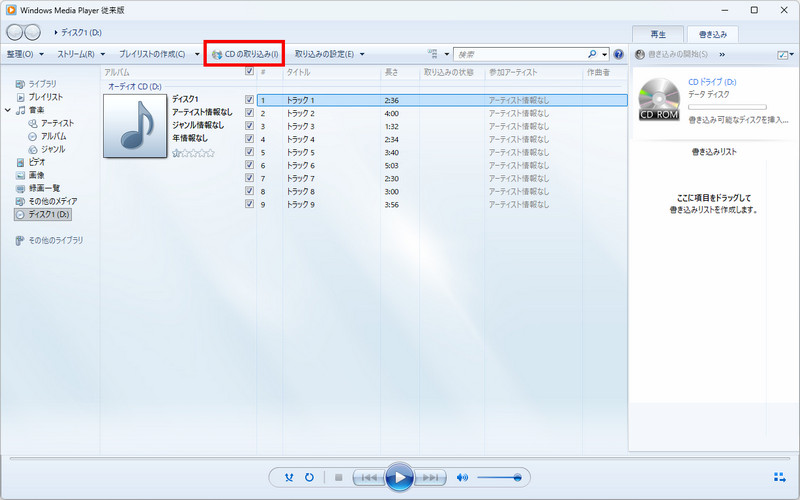Click the forward navigation arrow button

(32, 32)
